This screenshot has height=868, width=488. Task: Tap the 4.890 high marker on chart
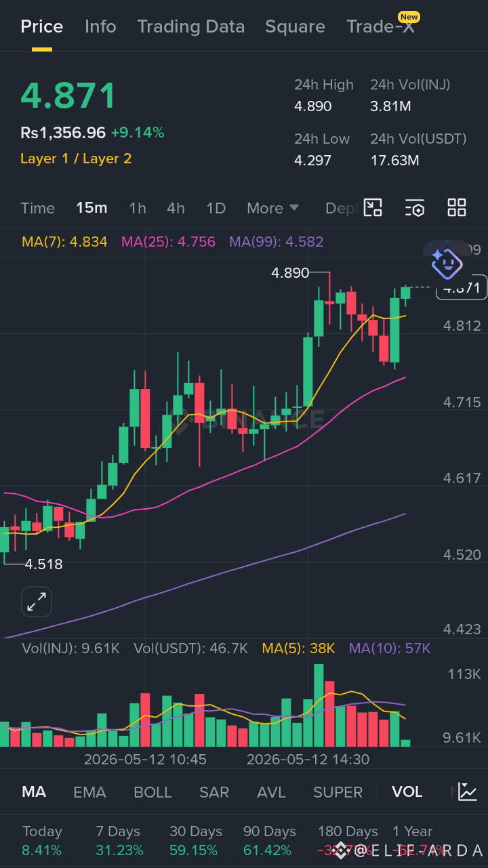point(290,273)
